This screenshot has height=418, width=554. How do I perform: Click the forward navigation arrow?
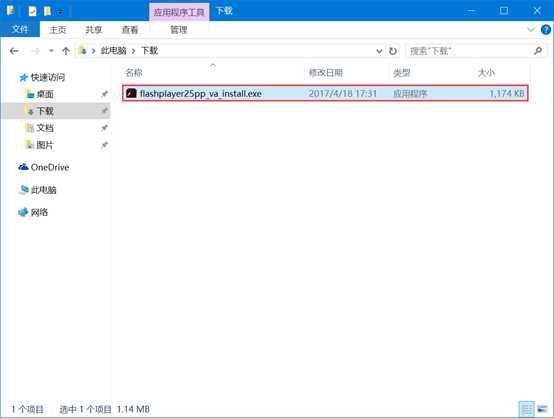coord(36,51)
